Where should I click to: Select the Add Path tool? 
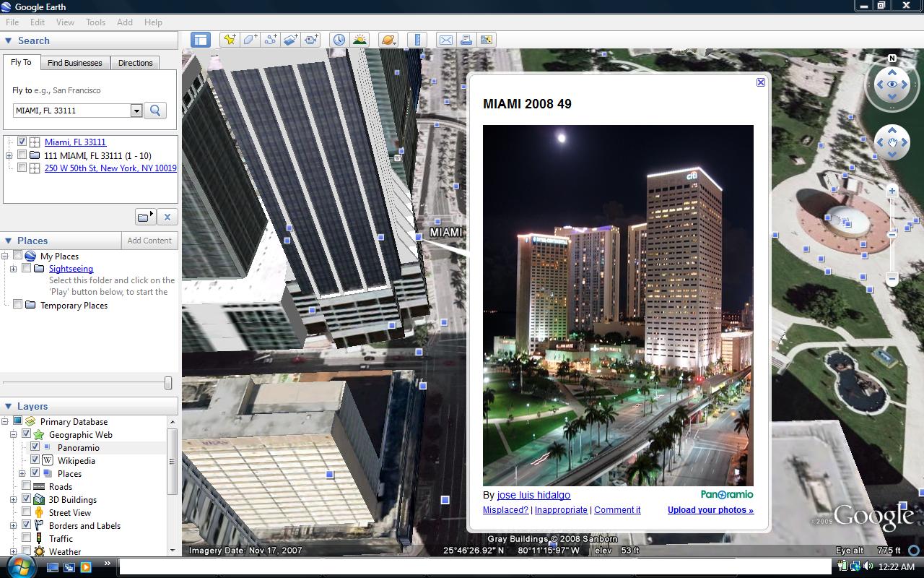(270, 40)
